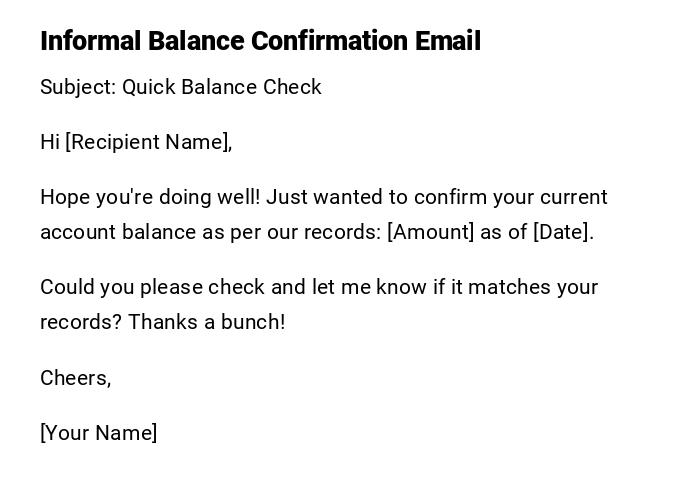
Task: Click the subject text 'Quick Balance Check'
Action: click(x=222, y=87)
